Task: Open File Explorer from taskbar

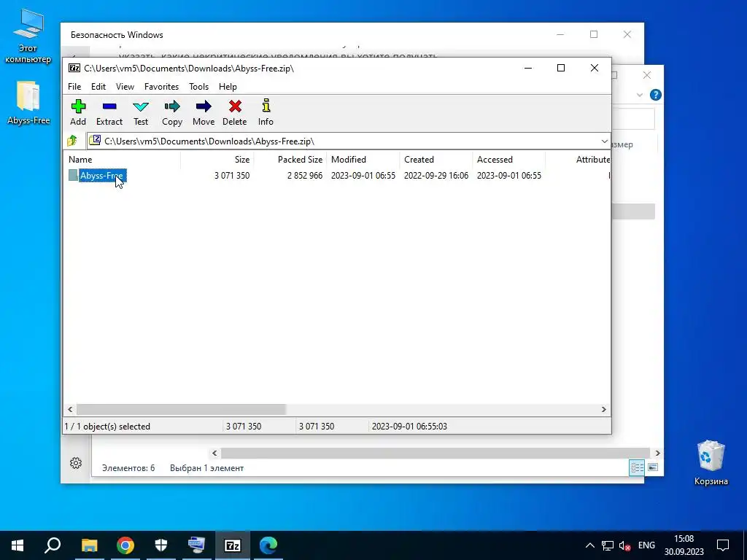Action: click(x=89, y=545)
